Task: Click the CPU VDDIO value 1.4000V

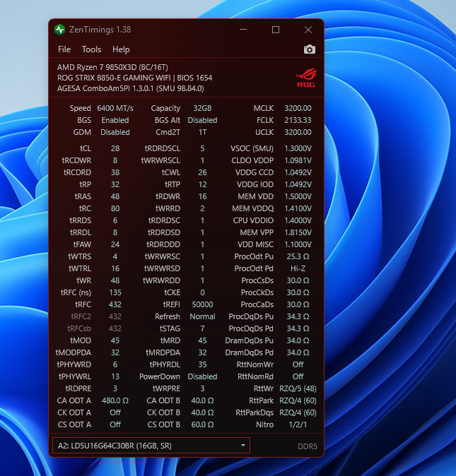Action: tap(298, 220)
